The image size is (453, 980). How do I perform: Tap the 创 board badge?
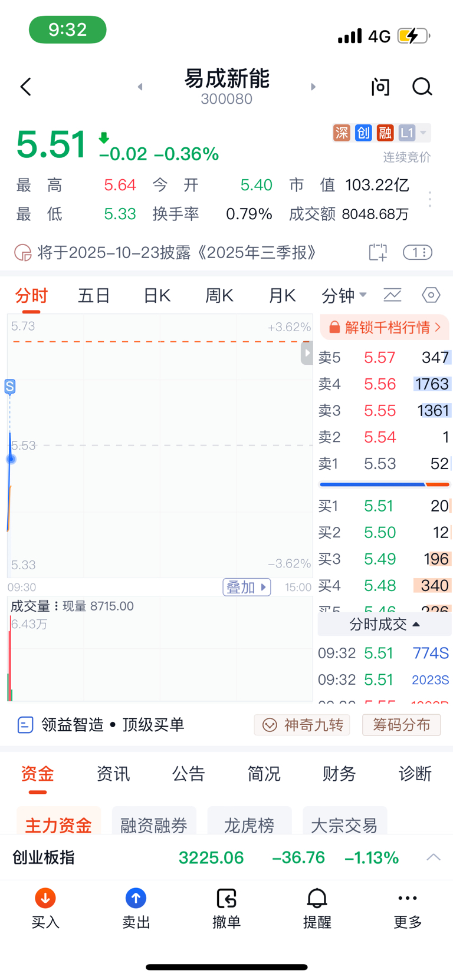363,133
